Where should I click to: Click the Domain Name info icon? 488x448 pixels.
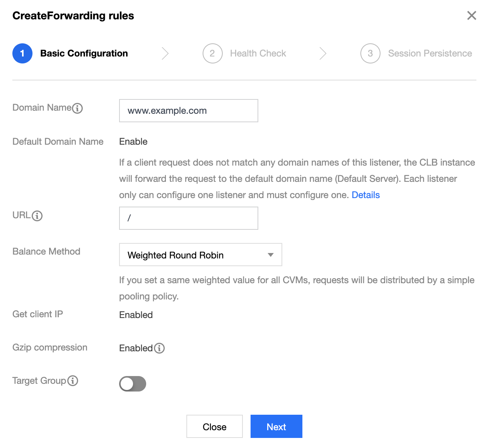pyautogui.click(x=77, y=108)
